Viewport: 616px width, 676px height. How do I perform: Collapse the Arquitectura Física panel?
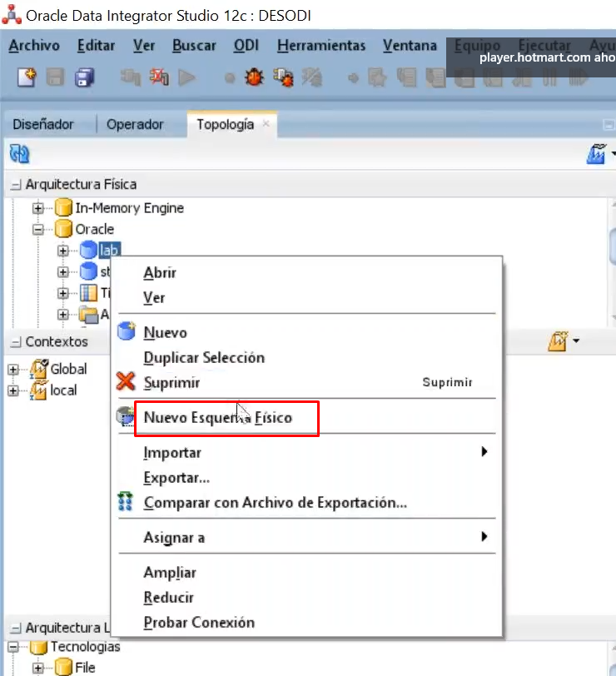tap(16, 185)
